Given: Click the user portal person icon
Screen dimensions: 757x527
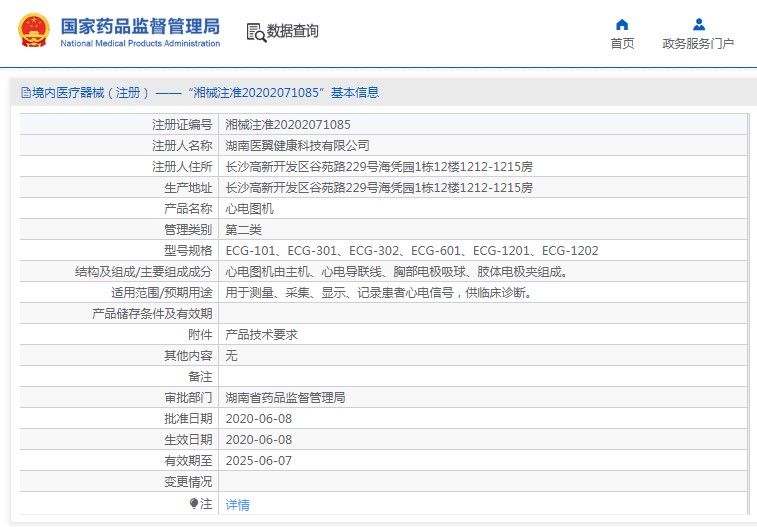Looking at the screenshot, I should click(x=698, y=24).
